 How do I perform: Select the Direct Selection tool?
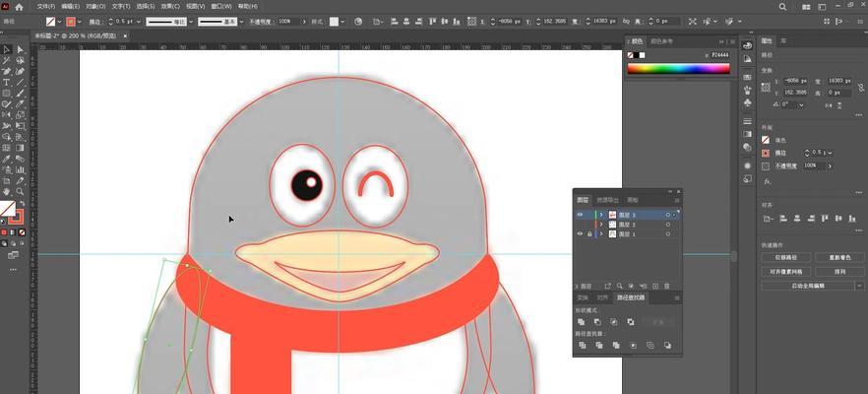click(x=20, y=50)
